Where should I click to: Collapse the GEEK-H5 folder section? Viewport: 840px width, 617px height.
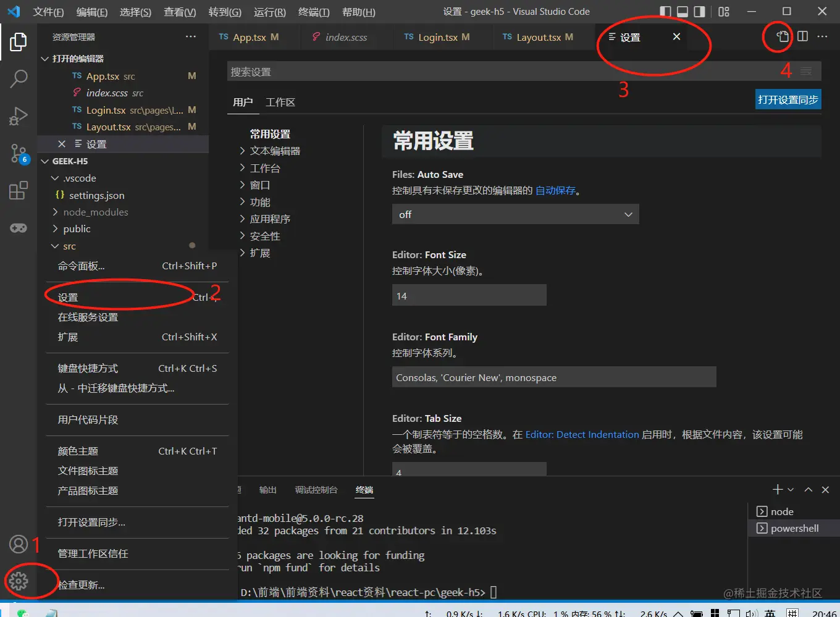pos(123,161)
